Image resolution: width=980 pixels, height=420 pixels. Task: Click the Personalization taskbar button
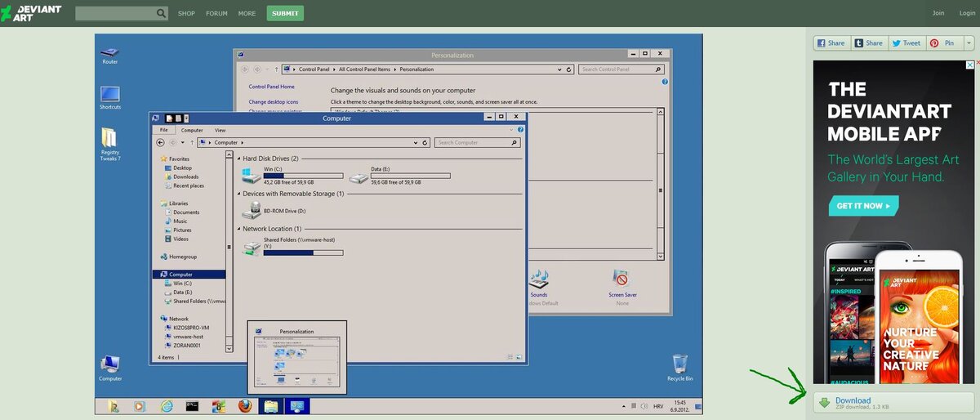tap(296, 406)
